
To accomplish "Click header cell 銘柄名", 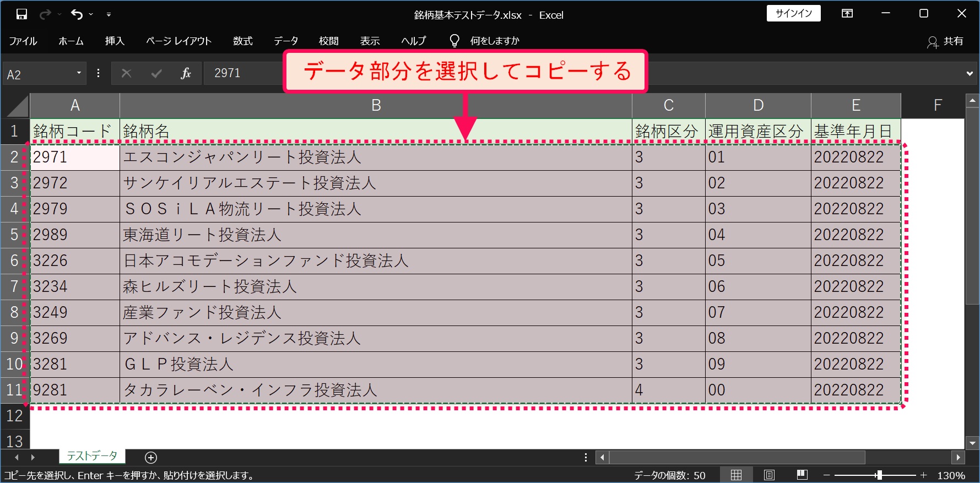I will click(376, 131).
